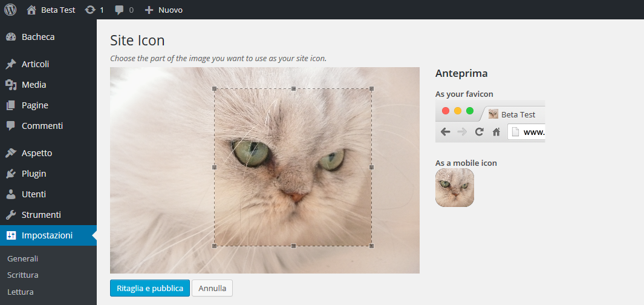Open the Beta Test site home link
Image resolution: width=644 pixels, height=305 pixels.
[x=51, y=10]
